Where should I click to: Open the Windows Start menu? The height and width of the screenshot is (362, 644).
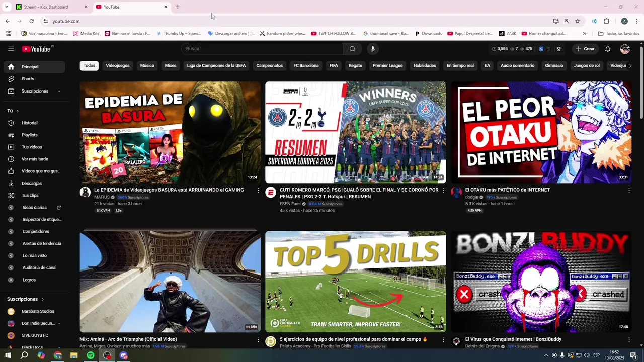(8, 355)
